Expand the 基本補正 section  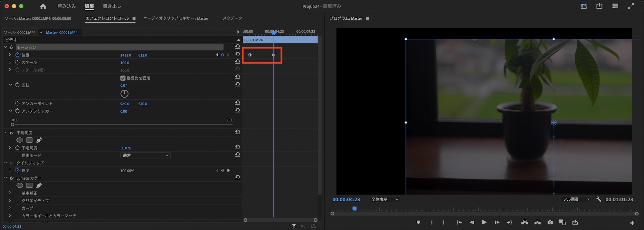(x=10, y=193)
